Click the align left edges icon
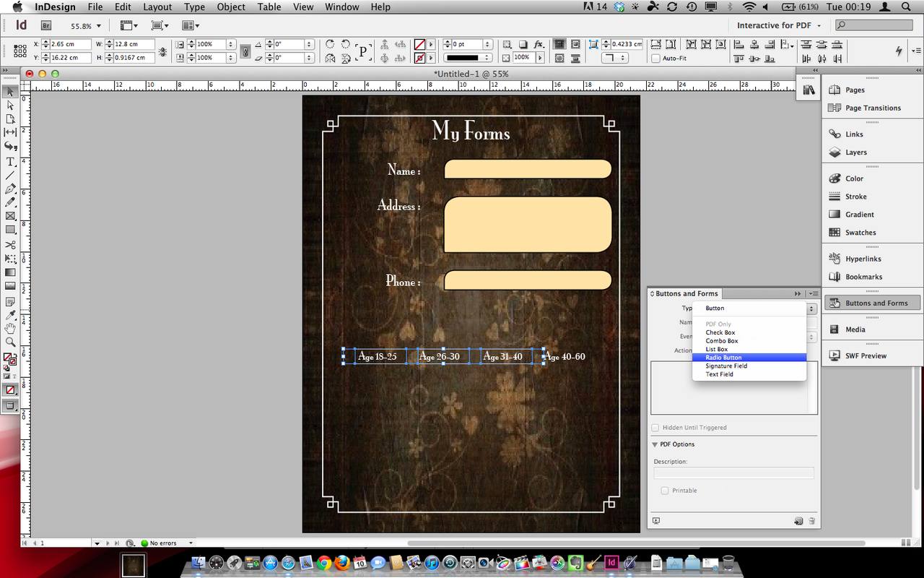The width and height of the screenshot is (924, 578). 738,44
